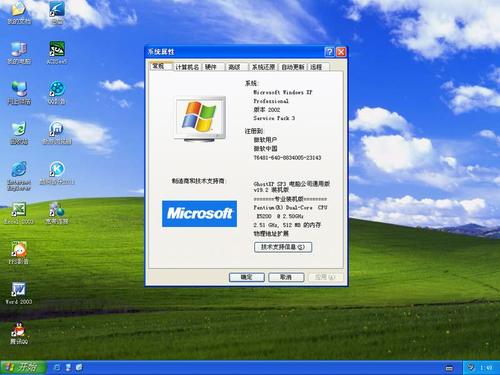Click the 'Pentium(R) Dual-Core CPU' text

pyautogui.click(x=290, y=207)
